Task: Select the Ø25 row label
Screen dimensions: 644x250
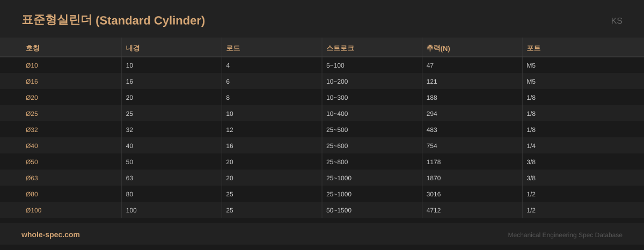Action: point(32,114)
